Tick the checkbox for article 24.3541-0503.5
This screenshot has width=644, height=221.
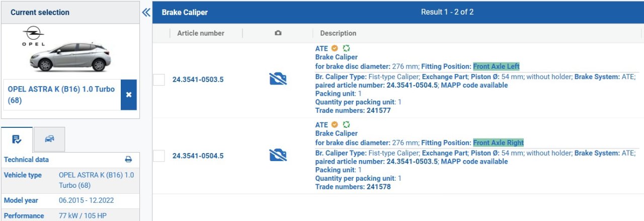tap(159, 80)
